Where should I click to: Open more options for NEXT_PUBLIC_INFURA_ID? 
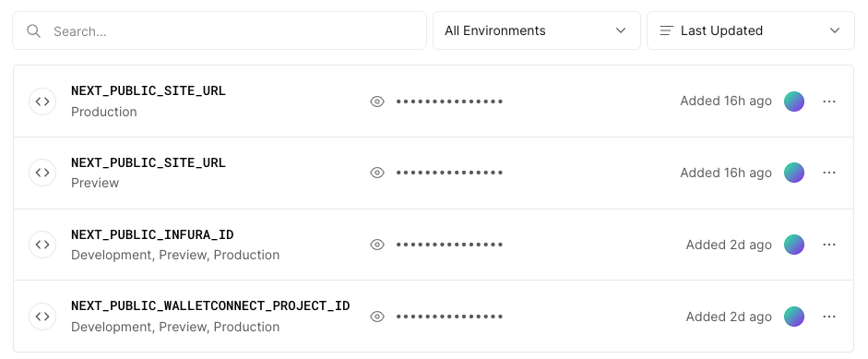828,245
